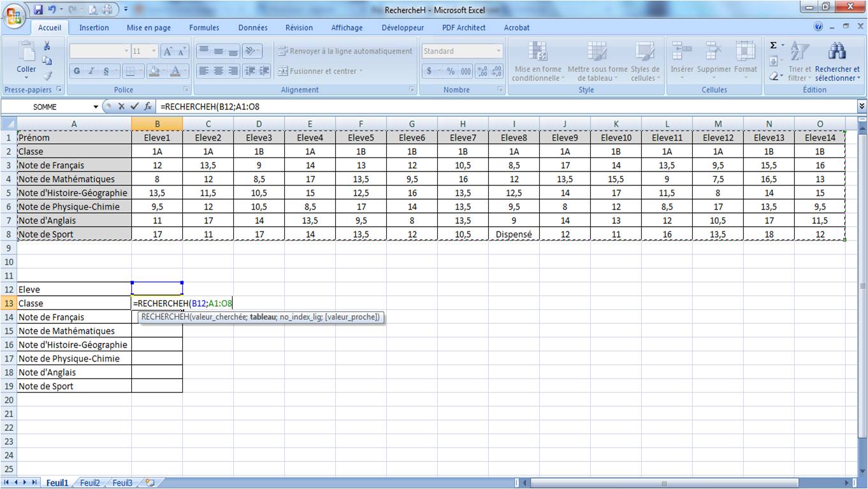This screenshot has height=489, width=868.
Task: Apply the fill color bucket
Action: (153, 71)
